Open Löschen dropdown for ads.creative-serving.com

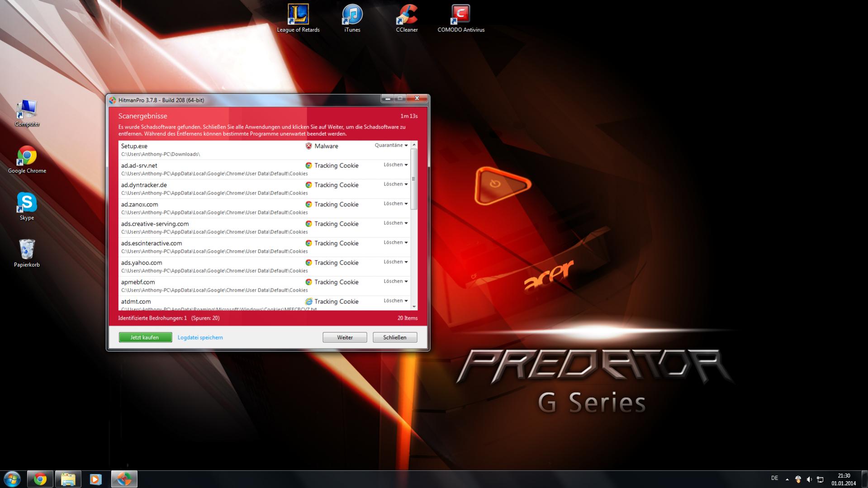[396, 223]
